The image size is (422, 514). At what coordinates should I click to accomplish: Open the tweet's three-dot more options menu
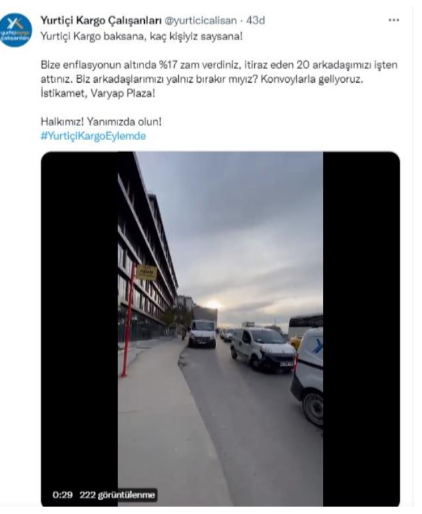click(x=393, y=20)
